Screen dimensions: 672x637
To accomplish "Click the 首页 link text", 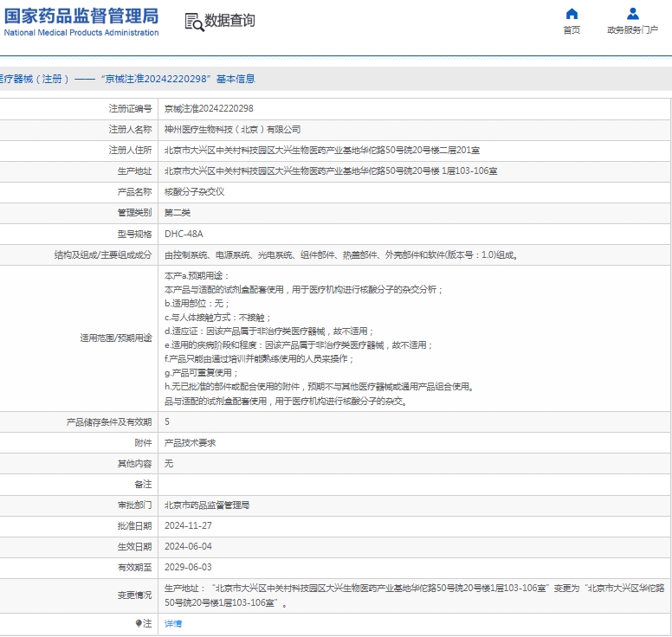I will click(x=572, y=30).
